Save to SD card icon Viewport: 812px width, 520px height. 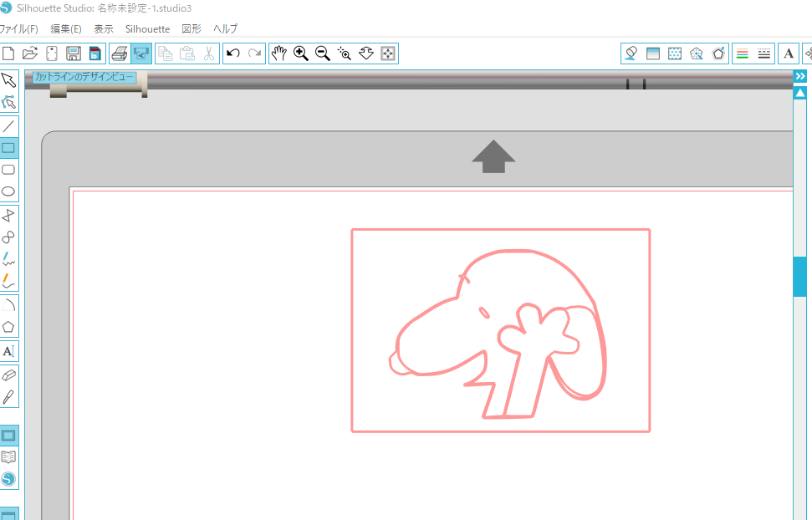[94, 54]
